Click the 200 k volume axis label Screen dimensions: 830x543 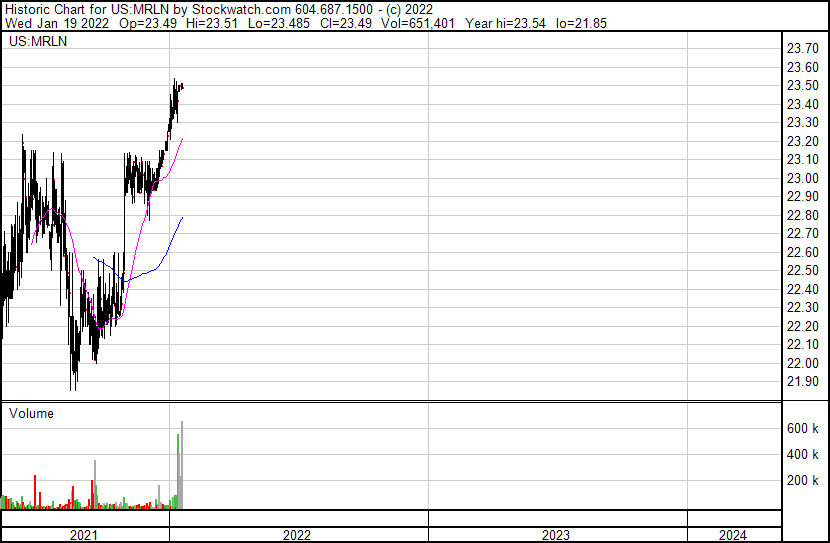point(803,480)
